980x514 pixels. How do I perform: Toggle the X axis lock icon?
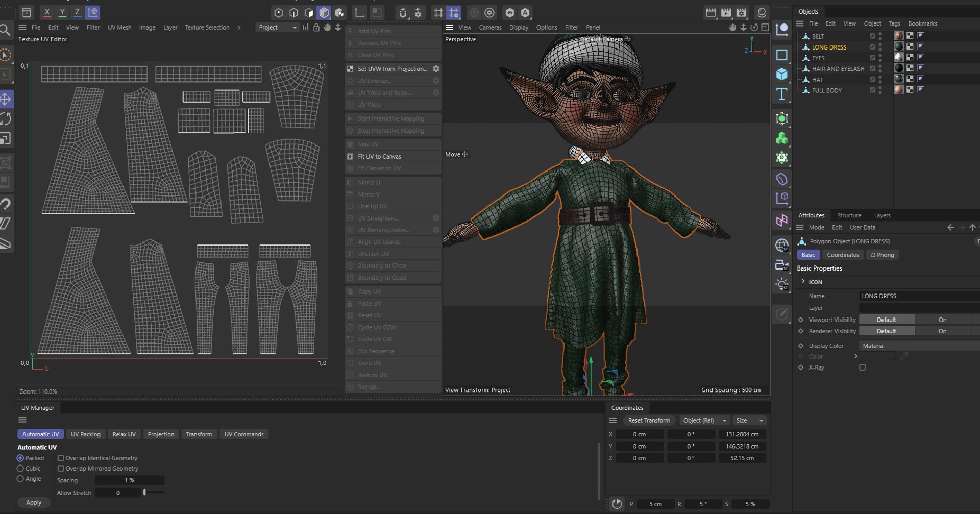pyautogui.click(x=47, y=12)
